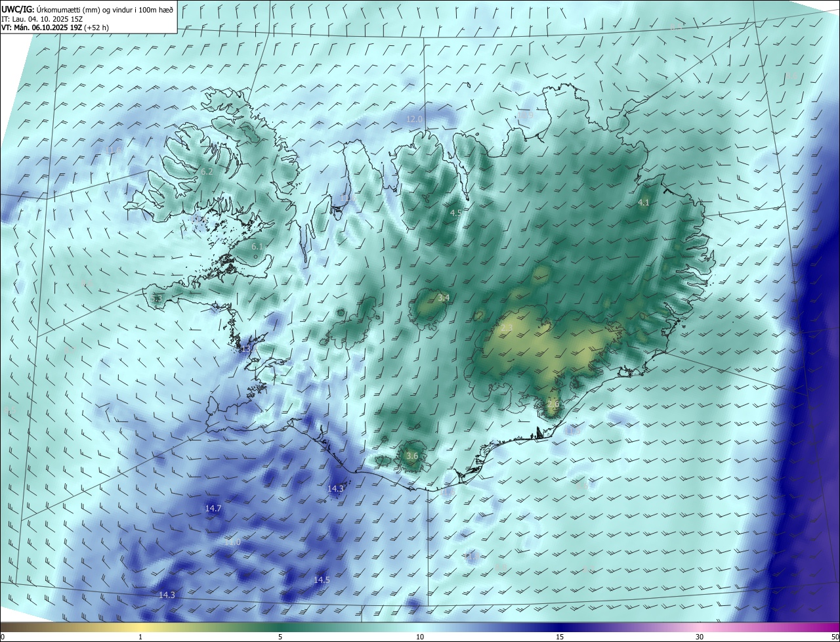Viewport: 840px width, 642px height.
Task: Click the colorbar tick label 1
Action: click(x=140, y=637)
